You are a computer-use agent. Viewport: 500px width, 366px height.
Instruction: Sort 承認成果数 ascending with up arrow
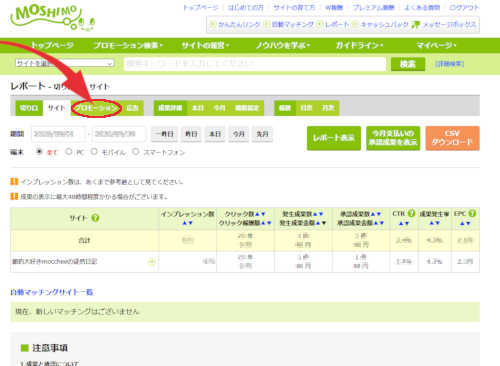373,214
